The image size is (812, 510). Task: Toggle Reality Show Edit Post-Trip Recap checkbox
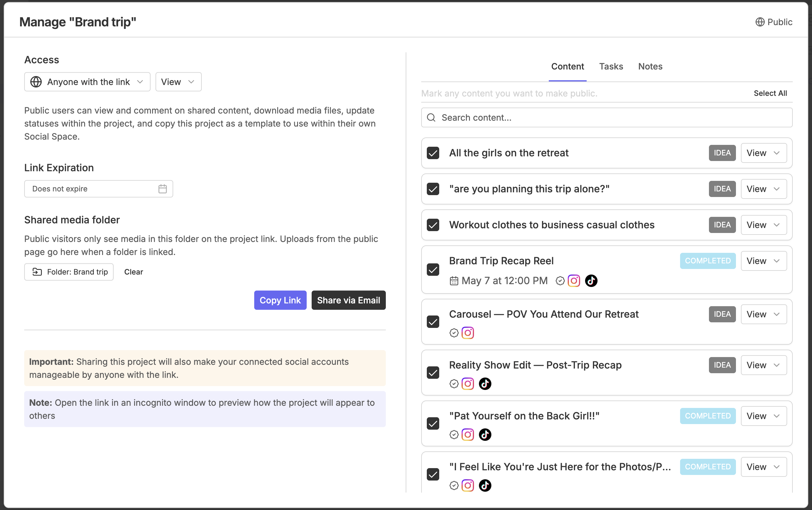[433, 373]
